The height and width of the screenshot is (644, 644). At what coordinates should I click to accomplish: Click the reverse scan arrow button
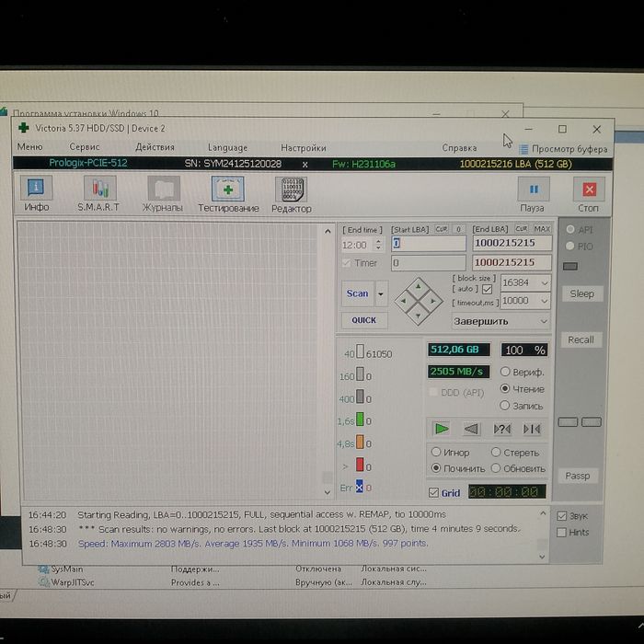point(471,429)
